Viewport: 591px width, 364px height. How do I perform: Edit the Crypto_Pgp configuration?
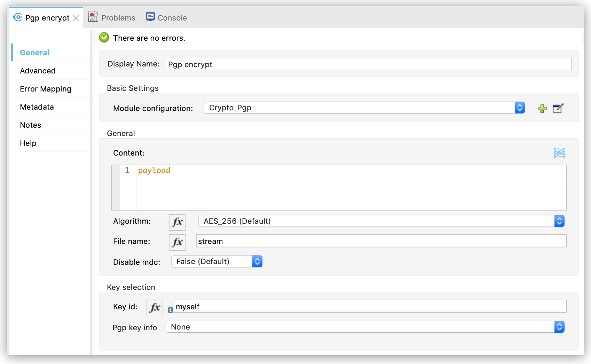pyautogui.click(x=558, y=108)
